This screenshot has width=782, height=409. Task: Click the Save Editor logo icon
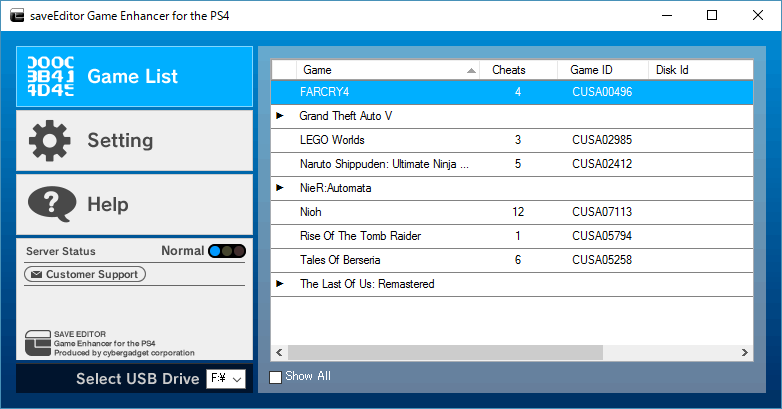click(37, 341)
